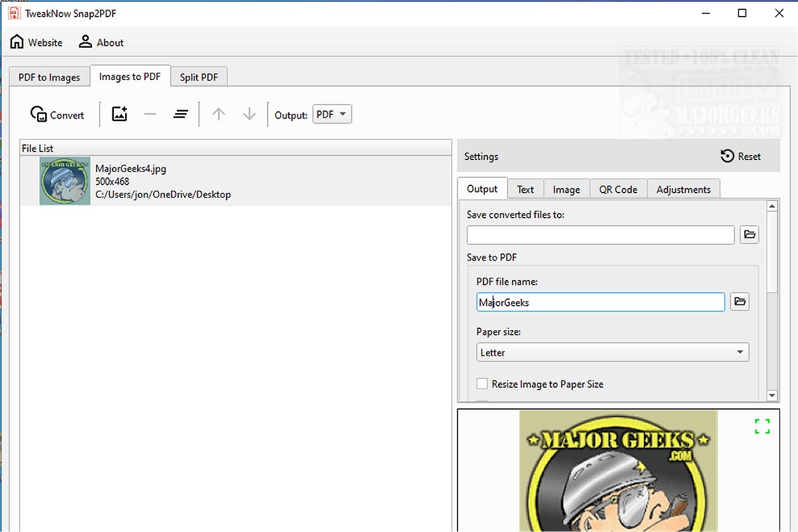
Task: Open the QR Code settings tab
Action: (618, 189)
